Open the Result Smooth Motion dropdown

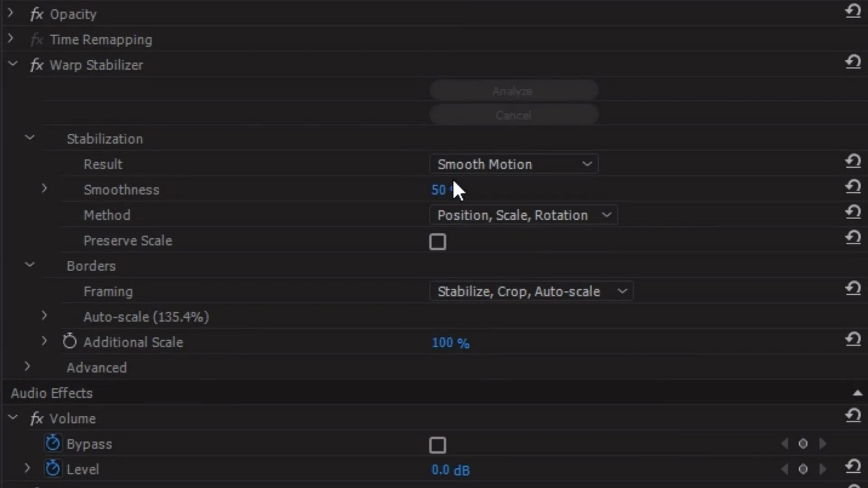514,164
